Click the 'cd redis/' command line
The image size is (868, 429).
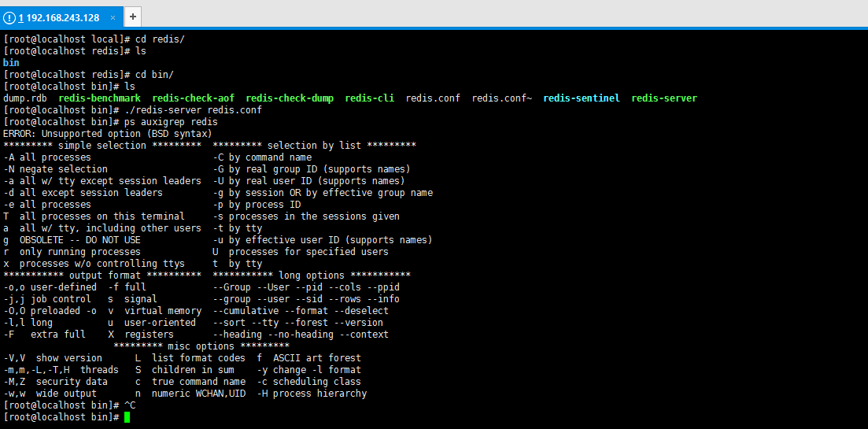coord(94,39)
